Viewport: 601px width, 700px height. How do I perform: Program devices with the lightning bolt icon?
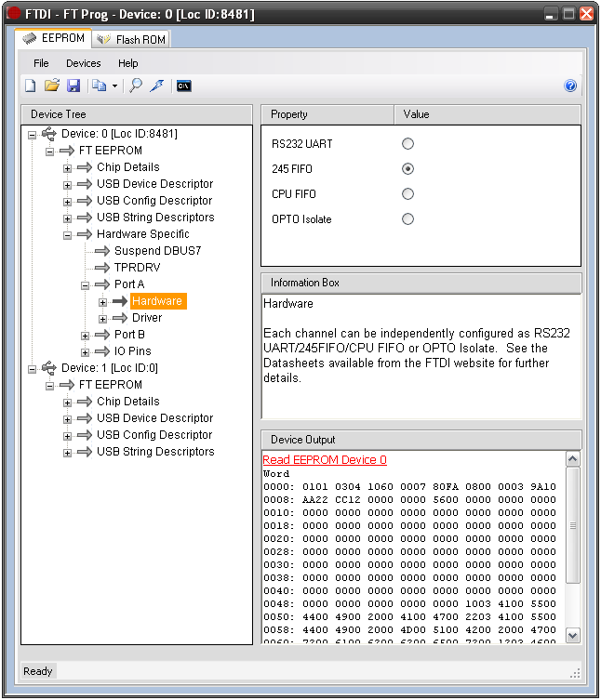click(157, 86)
